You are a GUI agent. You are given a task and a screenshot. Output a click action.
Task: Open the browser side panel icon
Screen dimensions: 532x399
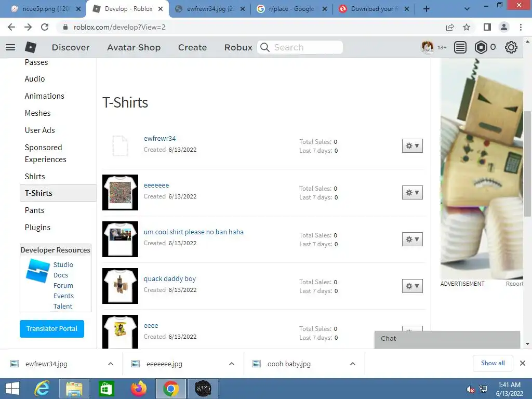(x=487, y=27)
